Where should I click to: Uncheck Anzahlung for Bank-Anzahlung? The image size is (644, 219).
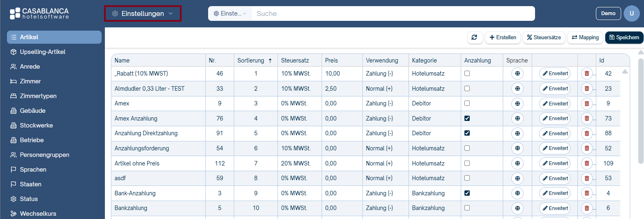[x=467, y=193]
